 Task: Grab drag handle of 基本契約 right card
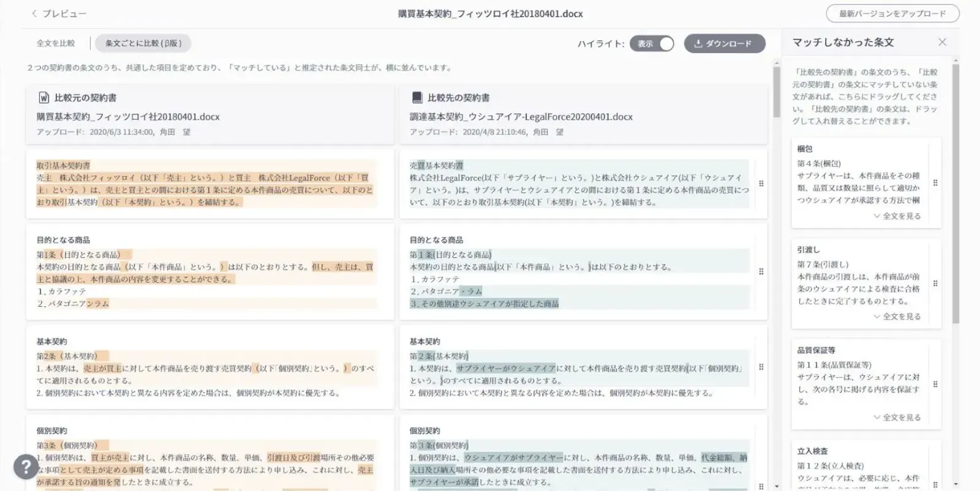761,367
